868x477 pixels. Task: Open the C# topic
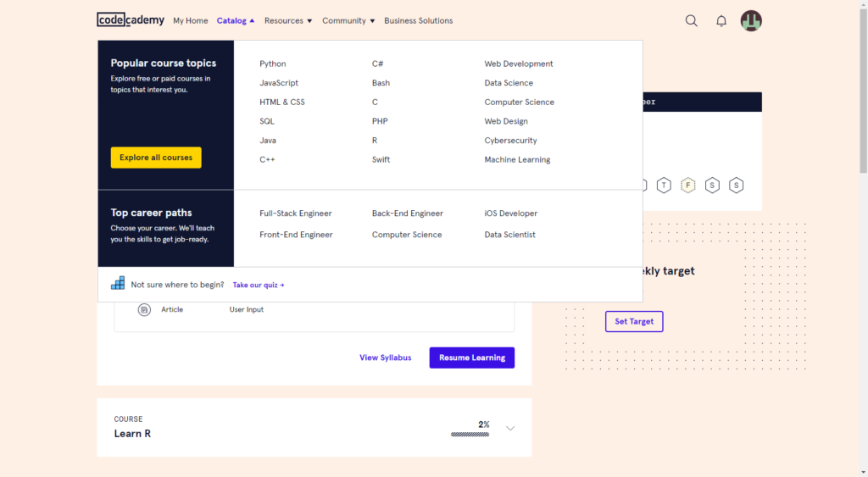coord(377,64)
